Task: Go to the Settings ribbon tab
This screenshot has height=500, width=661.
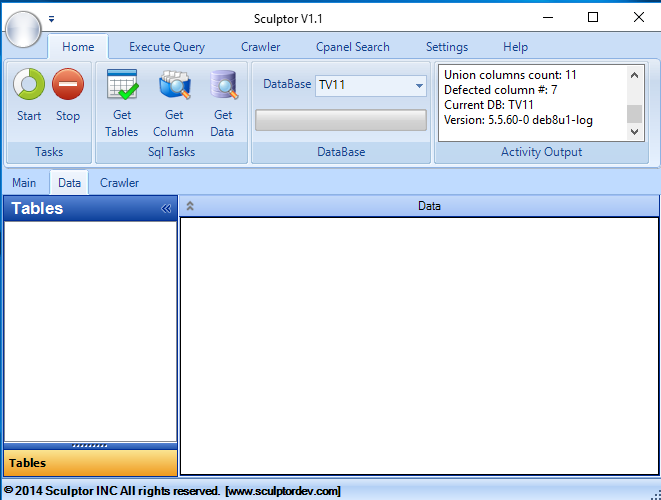Action: [446, 47]
